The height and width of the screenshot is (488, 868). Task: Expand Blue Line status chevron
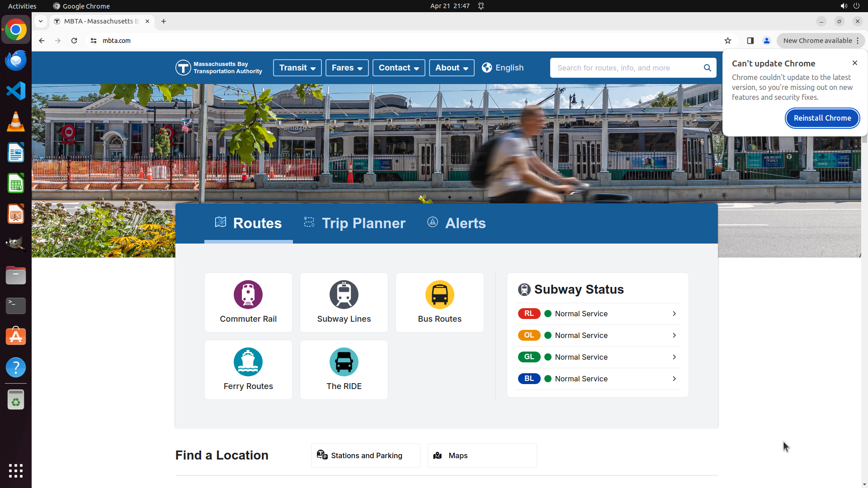(674, 379)
